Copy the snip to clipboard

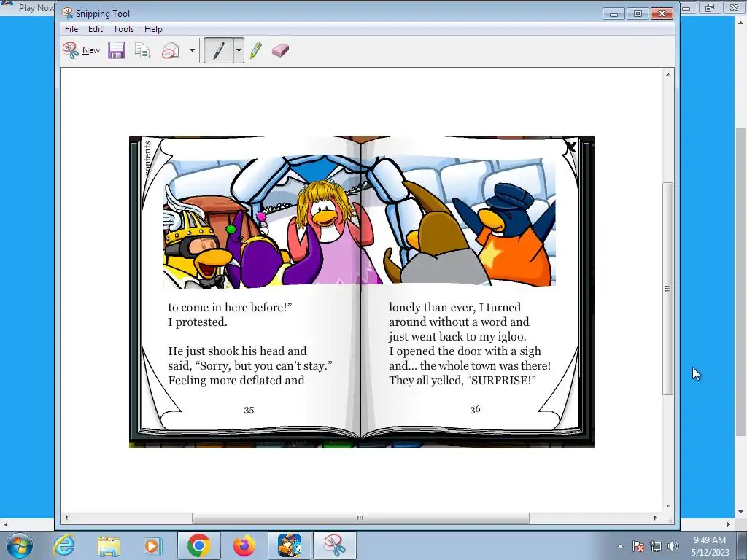click(x=142, y=50)
